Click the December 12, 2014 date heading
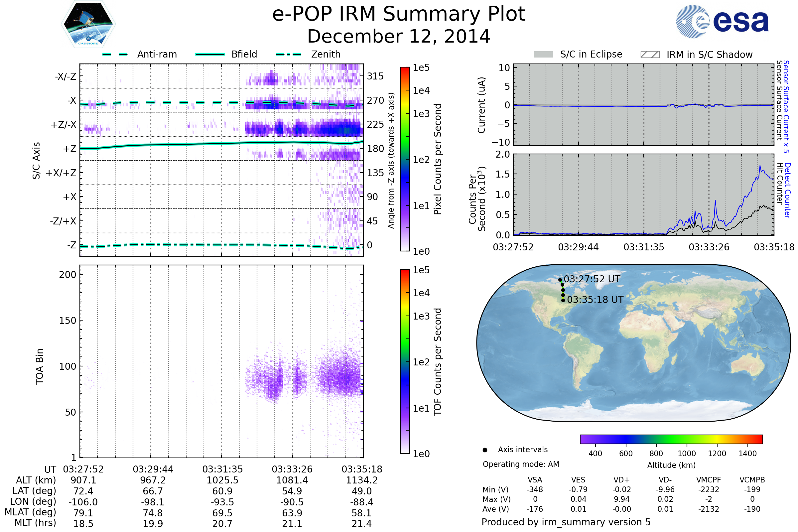The height and width of the screenshot is (532, 798). pos(399,37)
